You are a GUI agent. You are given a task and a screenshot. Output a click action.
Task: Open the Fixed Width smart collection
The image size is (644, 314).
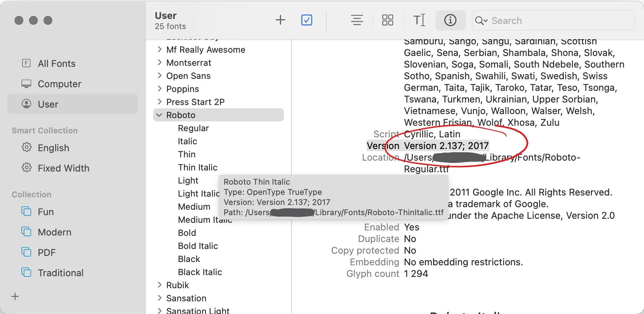(x=73, y=168)
